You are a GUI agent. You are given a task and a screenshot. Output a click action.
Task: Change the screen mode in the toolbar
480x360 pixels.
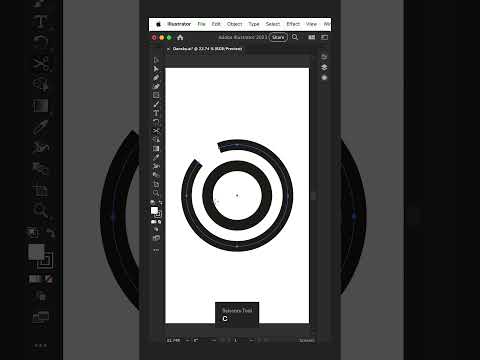[156, 238]
